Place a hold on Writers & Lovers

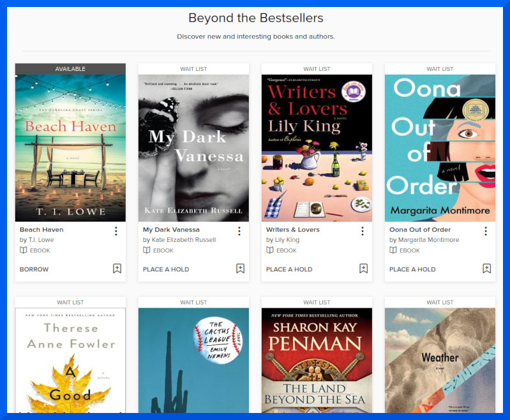[x=289, y=269]
